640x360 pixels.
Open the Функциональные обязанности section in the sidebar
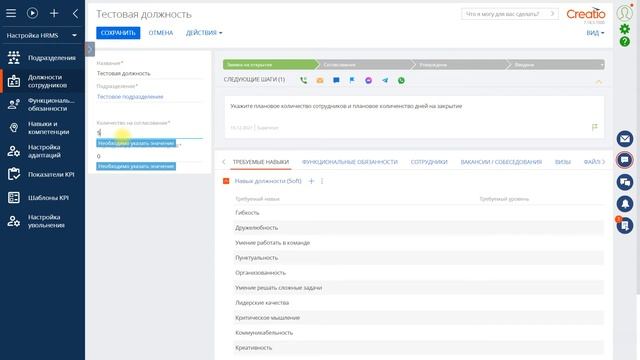click(42, 104)
